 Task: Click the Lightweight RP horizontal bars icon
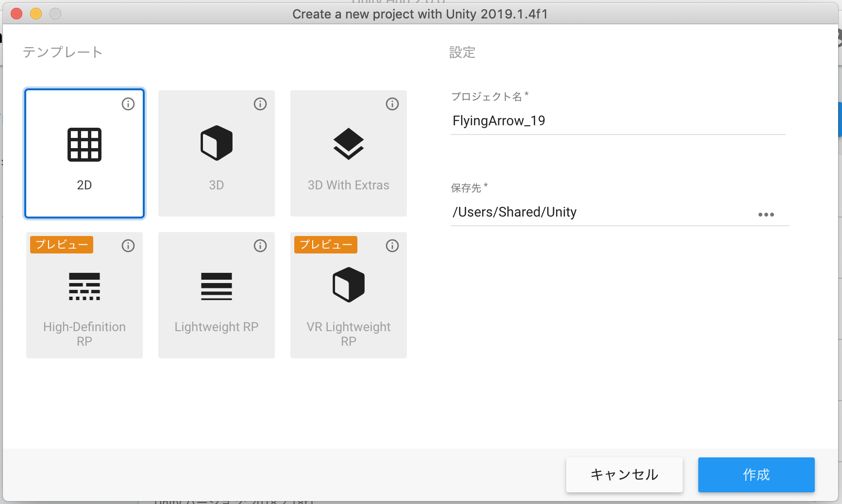[x=217, y=286]
